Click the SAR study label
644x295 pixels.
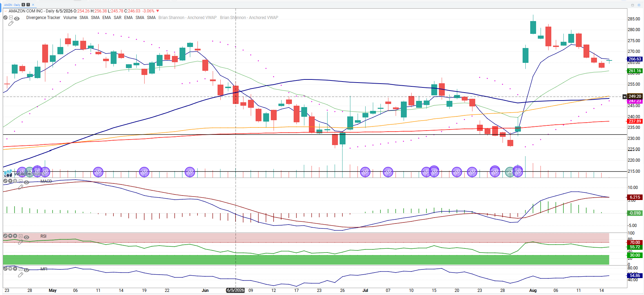pos(118,18)
